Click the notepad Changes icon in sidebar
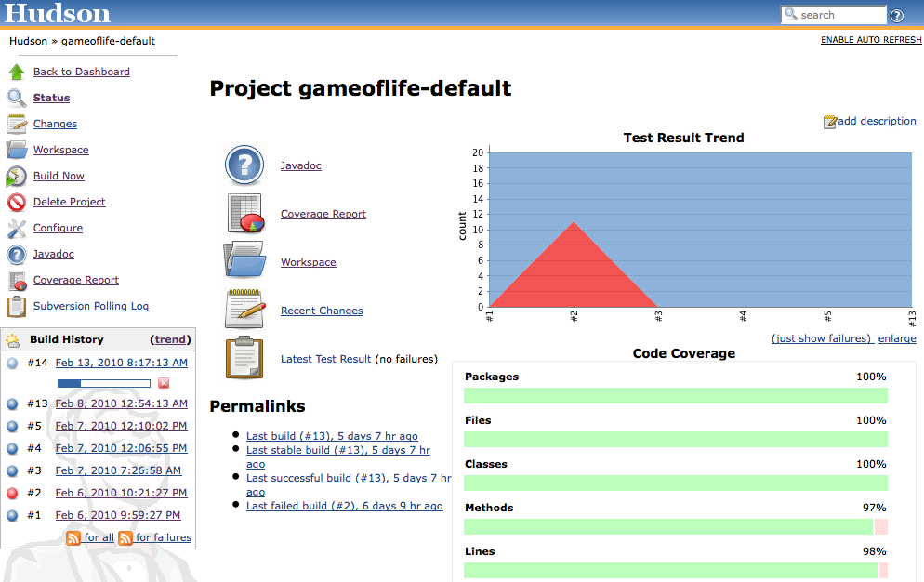 point(17,124)
